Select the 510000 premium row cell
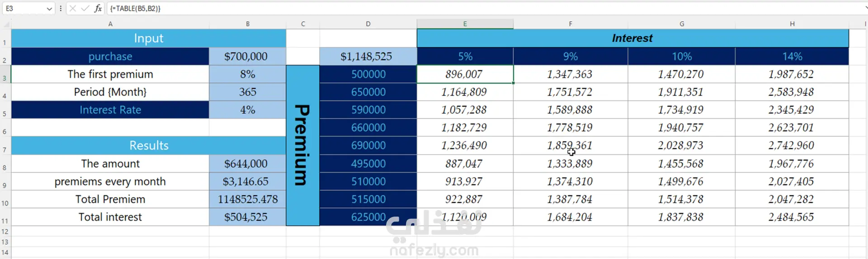 tap(368, 181)
